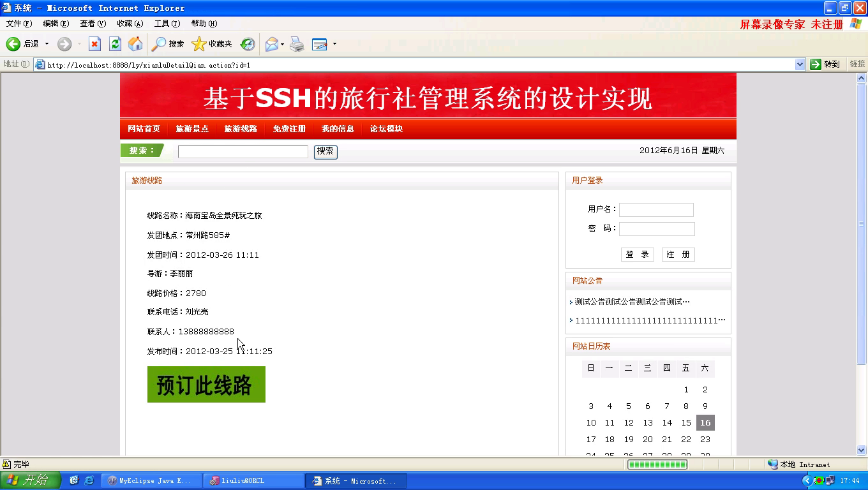Click the IE Back arrow button
The width and height of the screenshot is (868, 490).
pyautogui.click(x=14, y=44)
